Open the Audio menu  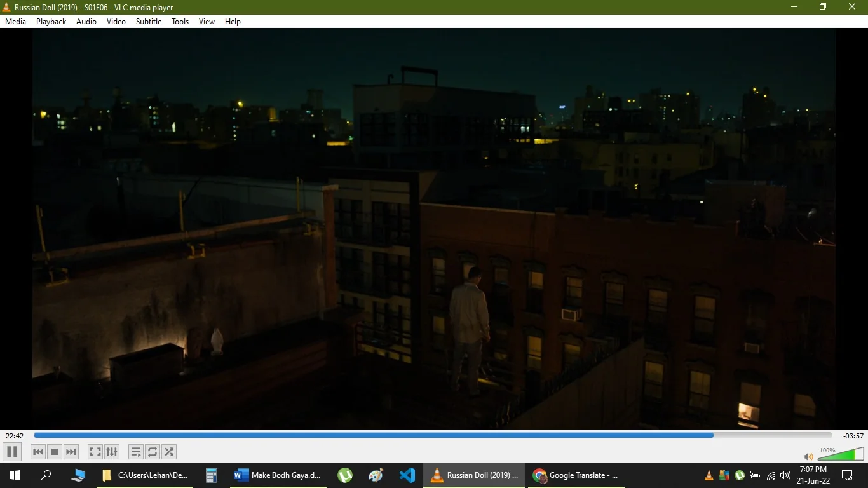(86, 22)
